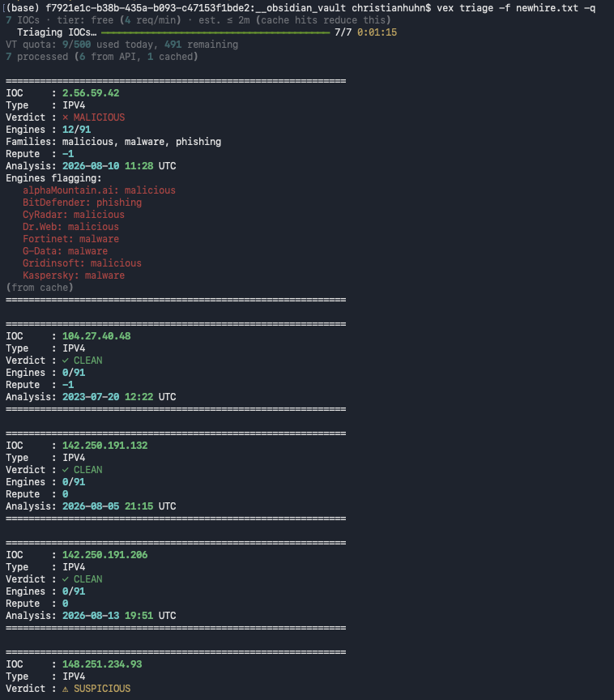
Task: Select 'alphaMountain.ai: malicious' line
Action: pos(99,190)
